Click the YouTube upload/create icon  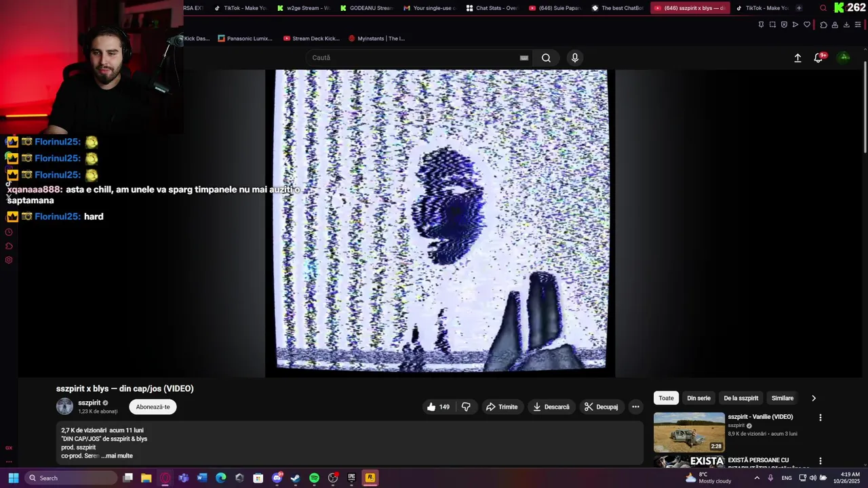click(x=797, y=58)
